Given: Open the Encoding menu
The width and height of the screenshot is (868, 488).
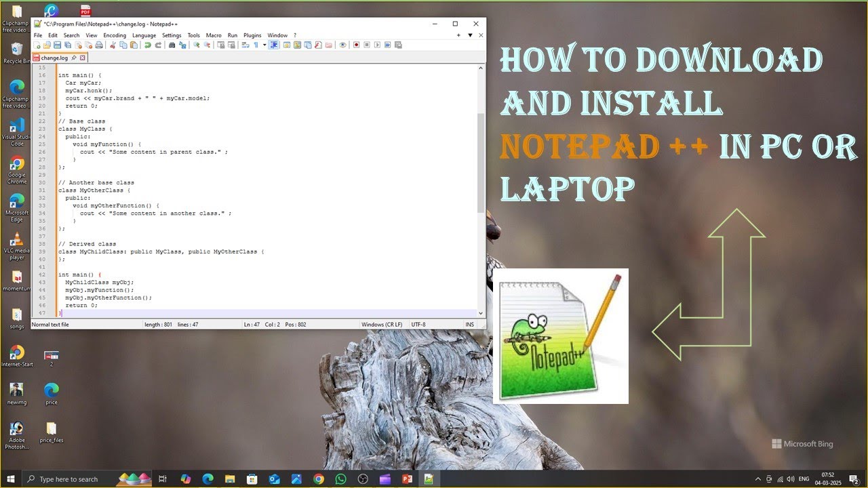Looking at the screenshot, I should tap(115, 35).
